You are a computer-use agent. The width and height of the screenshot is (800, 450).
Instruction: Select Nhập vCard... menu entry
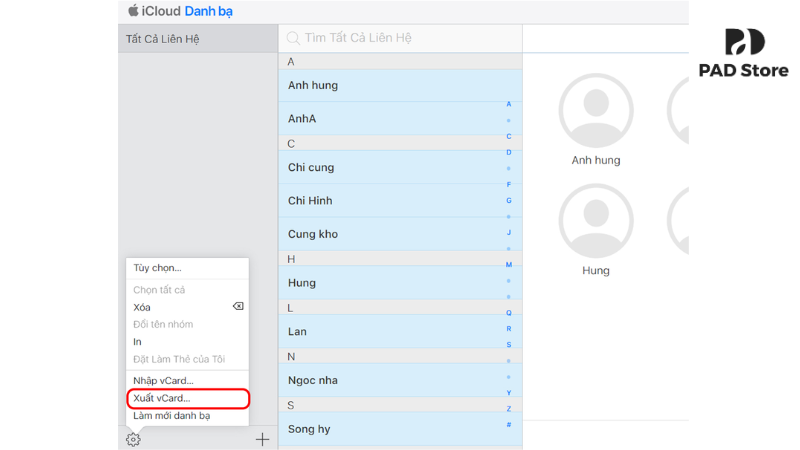pos(163,381)
